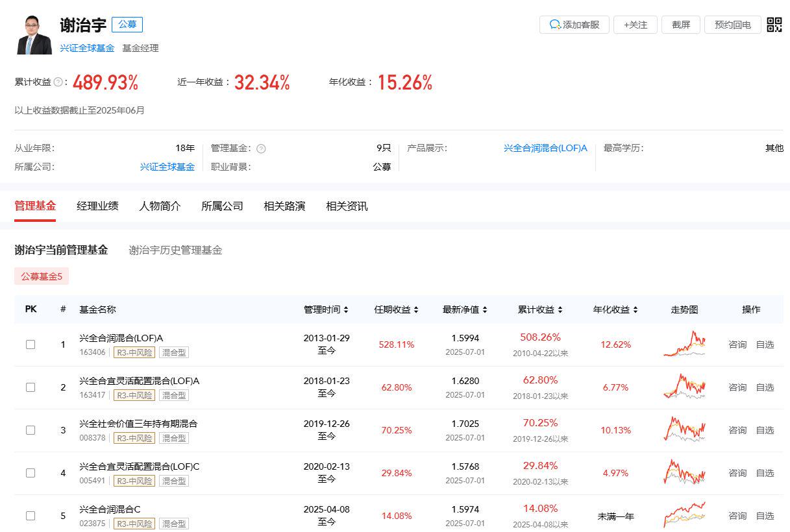Go to the 相关路演 tab
The image size is (790, 532).
(284, 206)
